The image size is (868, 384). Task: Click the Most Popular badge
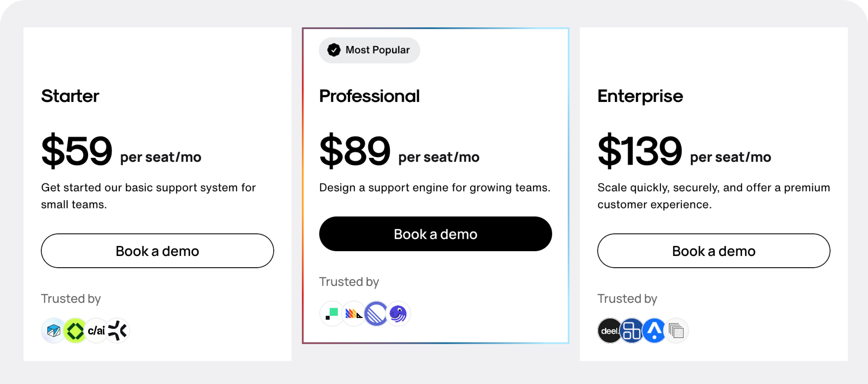[x=369, y=50]
